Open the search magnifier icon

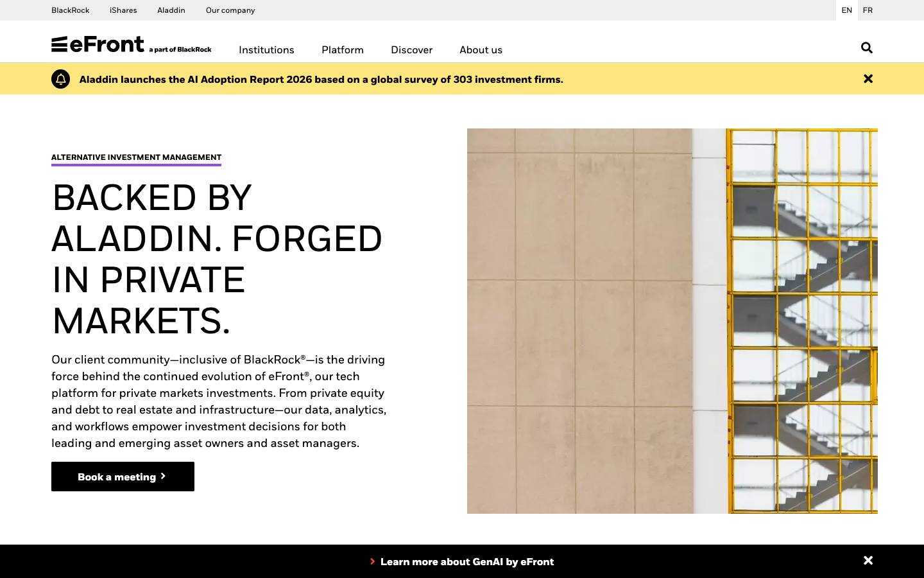[867, 48]
